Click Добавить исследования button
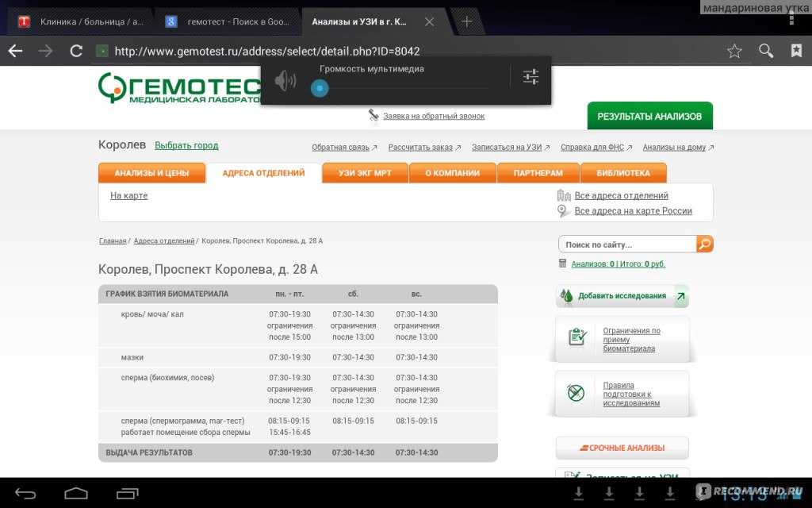Viewport: 812px width, 508px height. pos(622,296)
